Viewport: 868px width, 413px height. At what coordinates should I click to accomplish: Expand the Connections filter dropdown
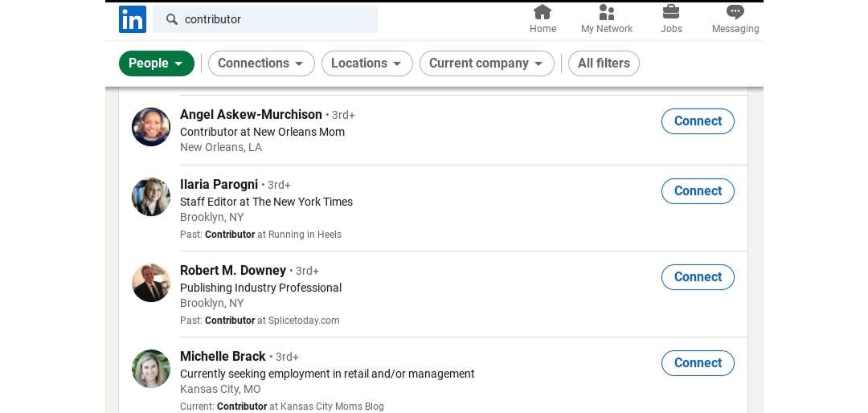pyautogui.click(x=261, y=63)
